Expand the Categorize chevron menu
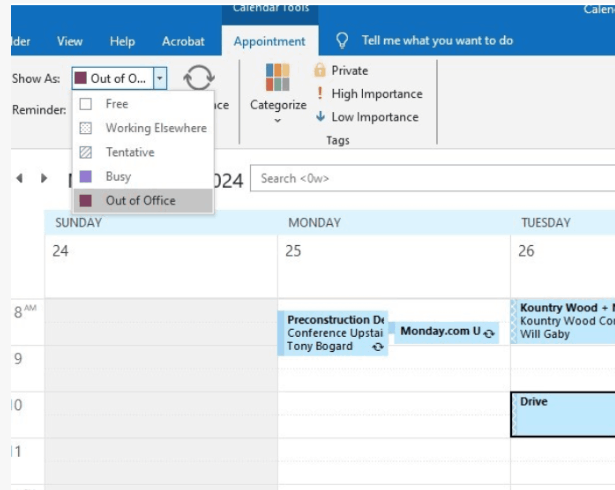615x490 pixels. tap(278, 120)
